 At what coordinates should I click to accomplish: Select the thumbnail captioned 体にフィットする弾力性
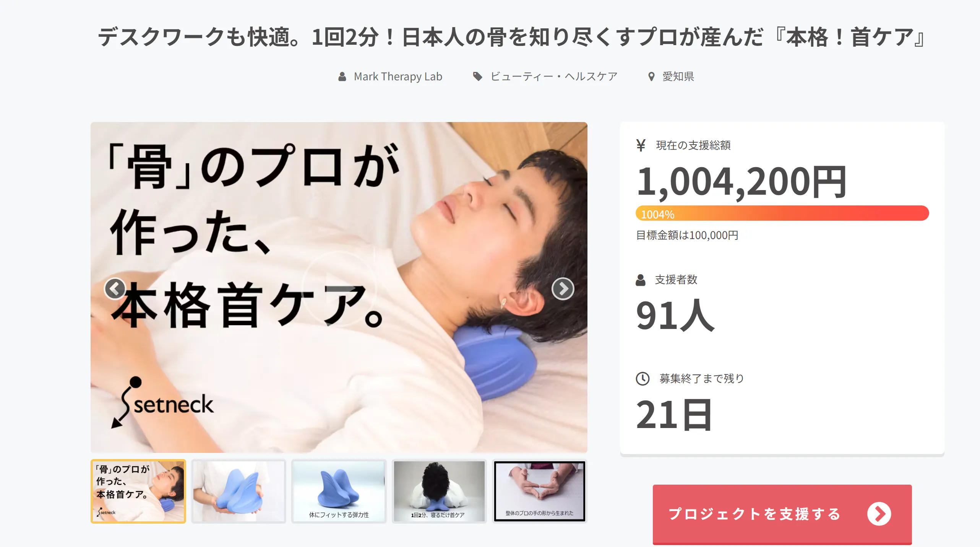pyautogui.click(x=339, y=491)
